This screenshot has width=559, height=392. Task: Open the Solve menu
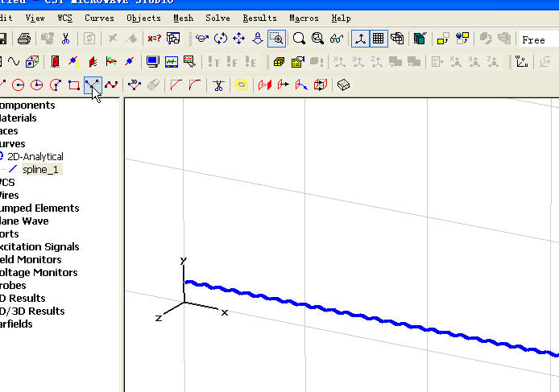(x=217, y=18)
